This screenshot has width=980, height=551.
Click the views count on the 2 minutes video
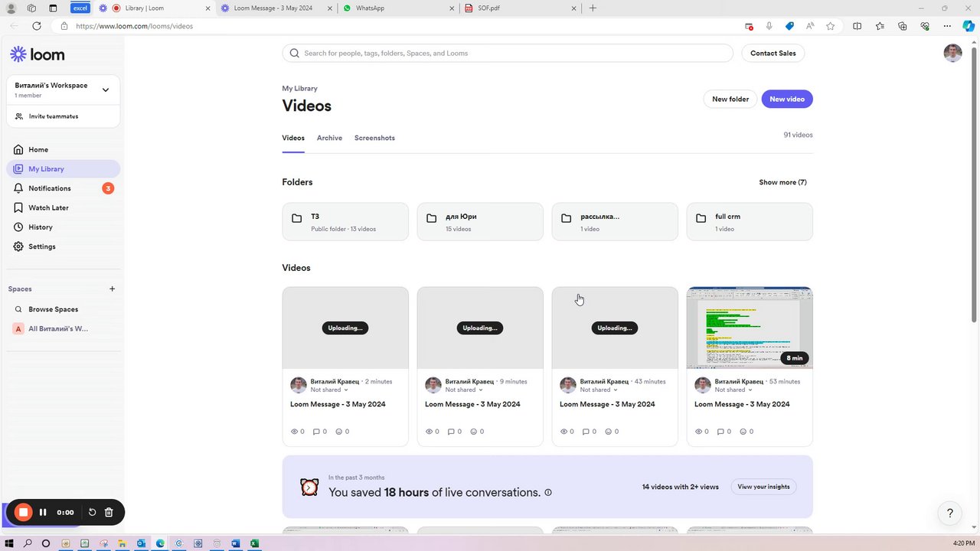[298, 432]
